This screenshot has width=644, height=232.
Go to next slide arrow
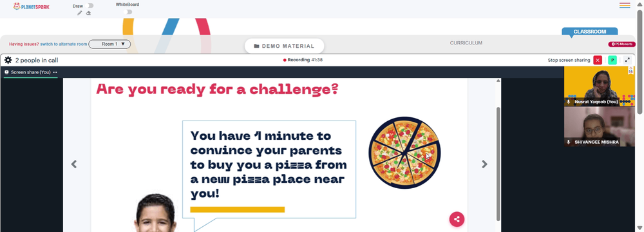click(485, 164)
